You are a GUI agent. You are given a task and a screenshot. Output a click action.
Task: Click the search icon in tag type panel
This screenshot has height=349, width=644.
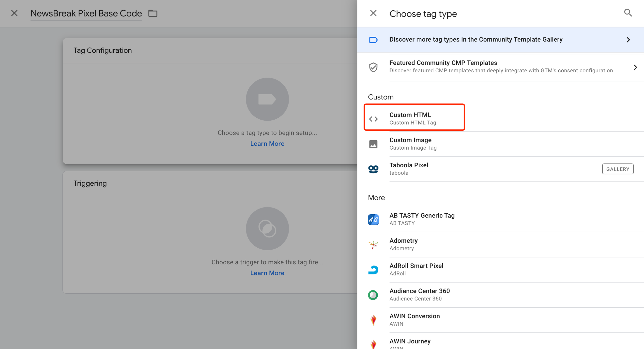click(628, 13)
